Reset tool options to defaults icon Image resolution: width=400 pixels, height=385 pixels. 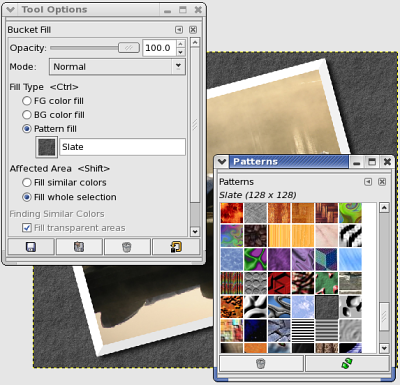pyautogui.click(x=176, y=247)
